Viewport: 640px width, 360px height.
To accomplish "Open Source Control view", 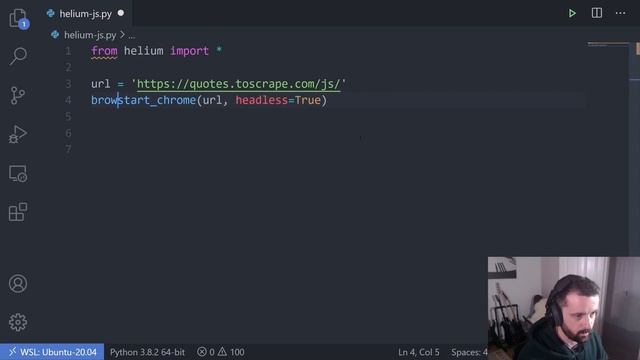I will [18, 96].
